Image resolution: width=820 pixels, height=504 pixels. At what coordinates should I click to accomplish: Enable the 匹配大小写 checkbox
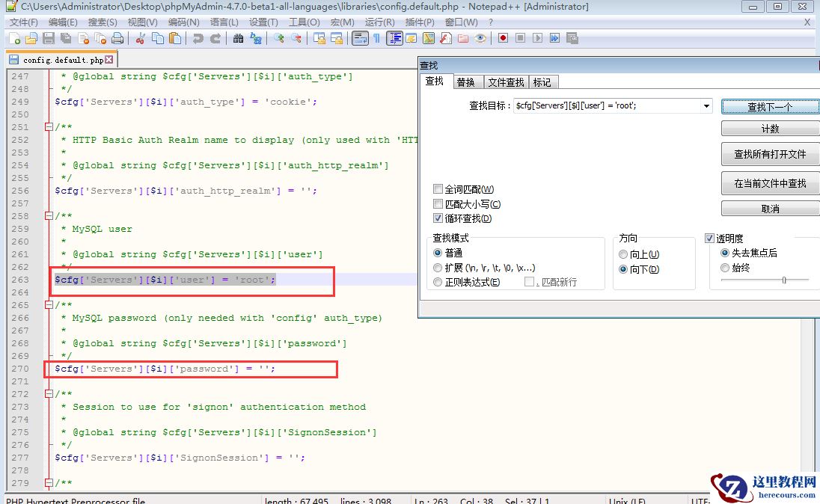(438, 204)
